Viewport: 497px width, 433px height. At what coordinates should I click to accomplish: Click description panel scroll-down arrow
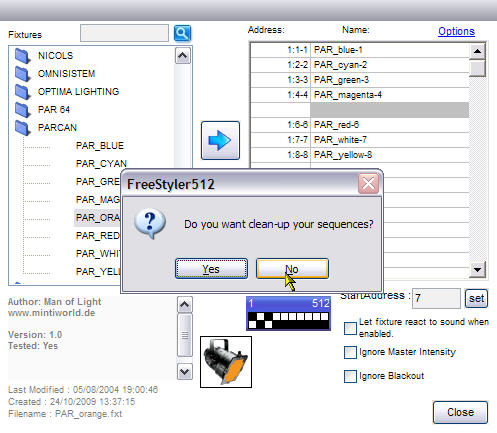point(185,371)
